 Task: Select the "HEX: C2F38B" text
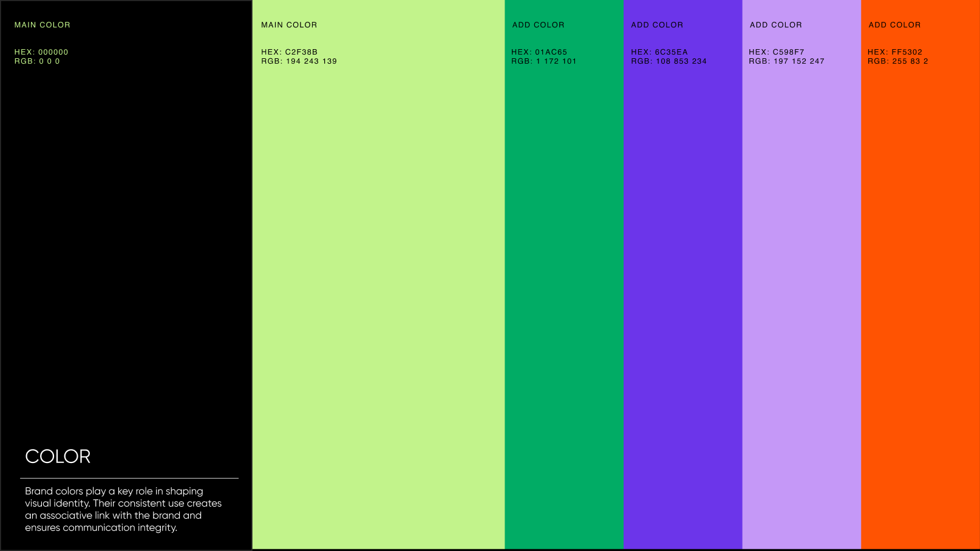(290, 52)
